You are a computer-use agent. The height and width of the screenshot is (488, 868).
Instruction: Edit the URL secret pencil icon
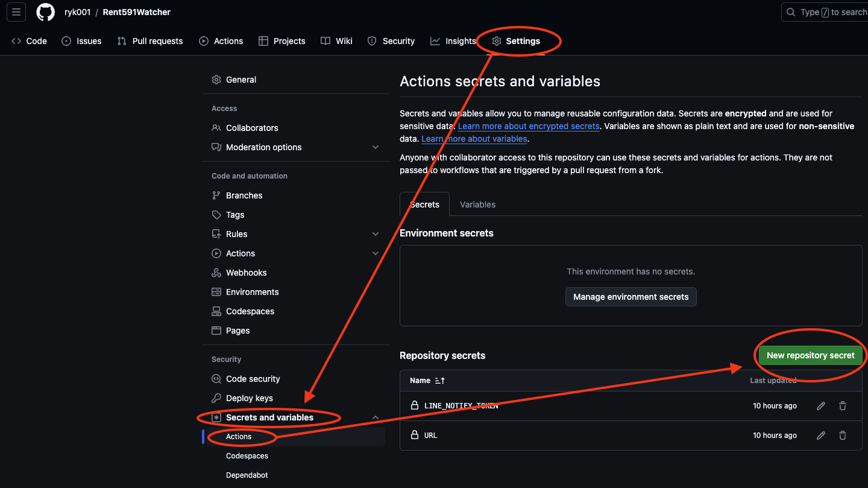(821, 436)
